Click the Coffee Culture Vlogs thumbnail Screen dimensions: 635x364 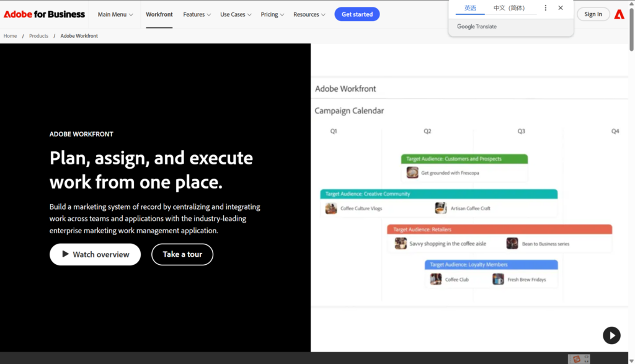tap(331, 208)
